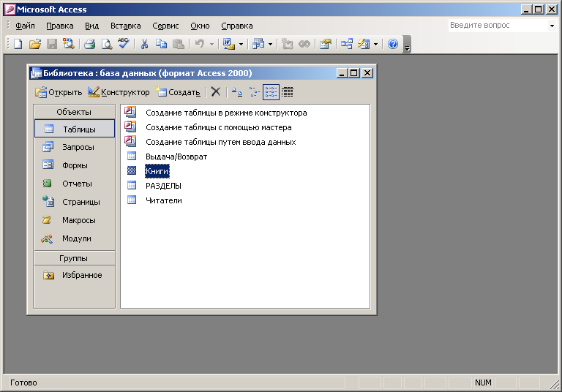Screen dimensions: 562x392
Task: Click the File Search toolbar icon
Action: coord(69,44)
